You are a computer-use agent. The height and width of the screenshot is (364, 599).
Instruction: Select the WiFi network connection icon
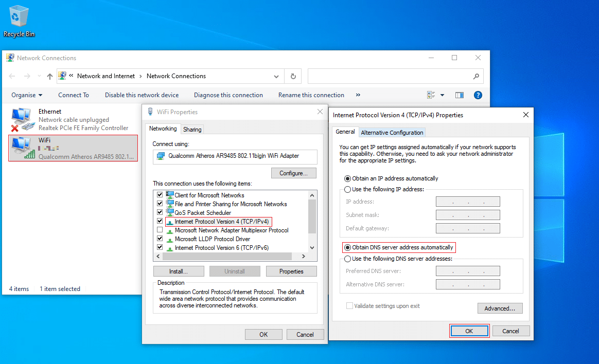click(21, 148)
